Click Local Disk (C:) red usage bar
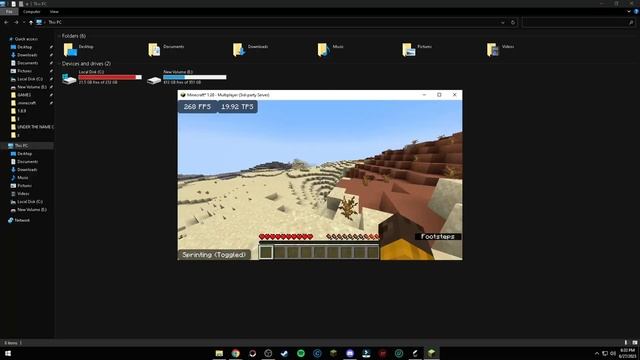The image size is (640, 360). (110, 77)
